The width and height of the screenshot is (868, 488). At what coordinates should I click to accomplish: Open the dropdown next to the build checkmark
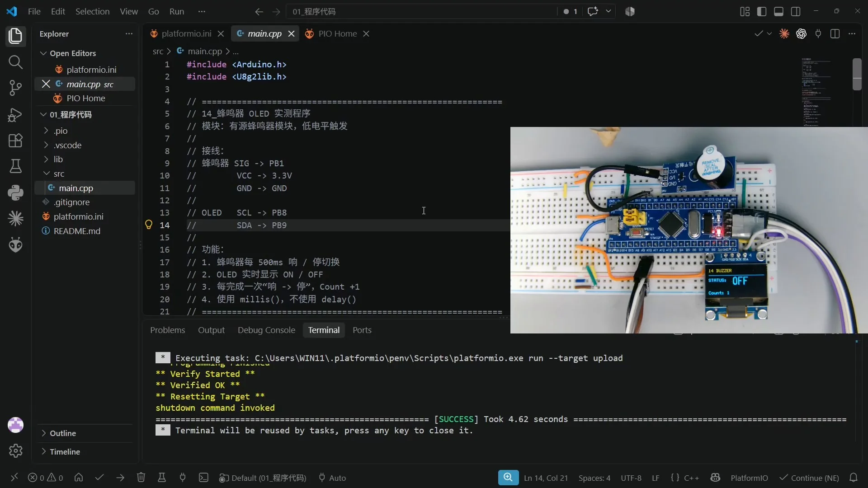coord(769,34)
